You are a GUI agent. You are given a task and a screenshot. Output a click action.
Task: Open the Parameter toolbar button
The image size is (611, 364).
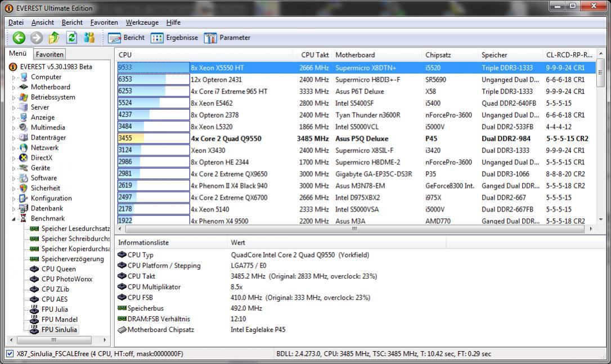[227, 38]
